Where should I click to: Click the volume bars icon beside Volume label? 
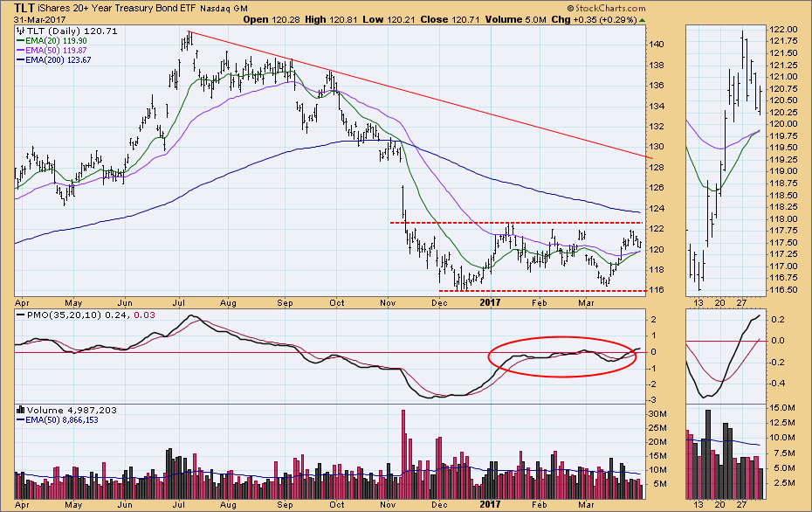coord(21,410)
